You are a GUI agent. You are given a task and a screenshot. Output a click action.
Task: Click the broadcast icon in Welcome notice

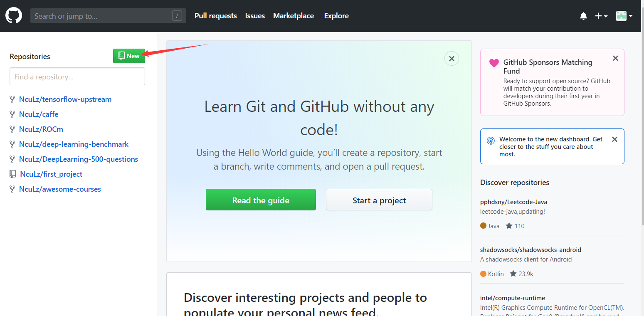tap(491, 141)
